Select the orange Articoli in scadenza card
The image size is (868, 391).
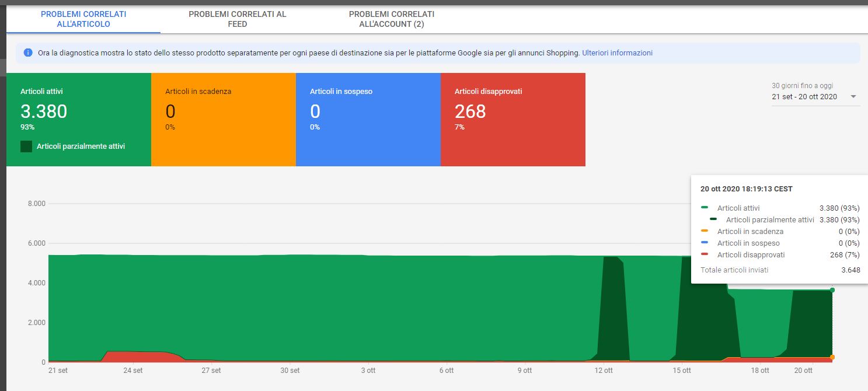pyautogui.click(x=224, y=120)
